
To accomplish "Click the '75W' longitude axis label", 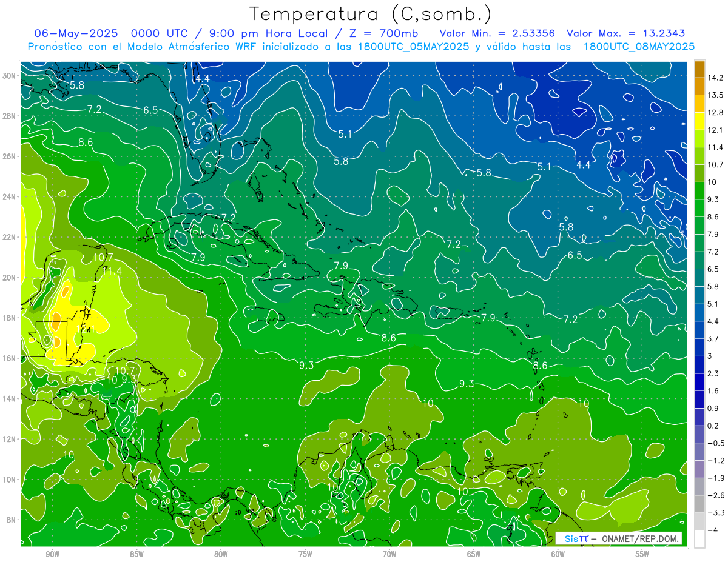I will click(305, 554).
